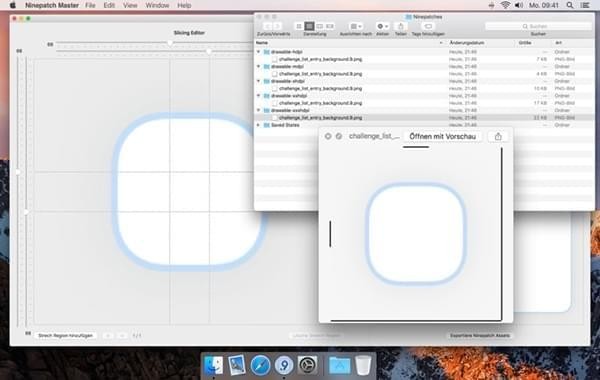Click Exportiere Ninepatch Assets button

(x=480, y=336)
